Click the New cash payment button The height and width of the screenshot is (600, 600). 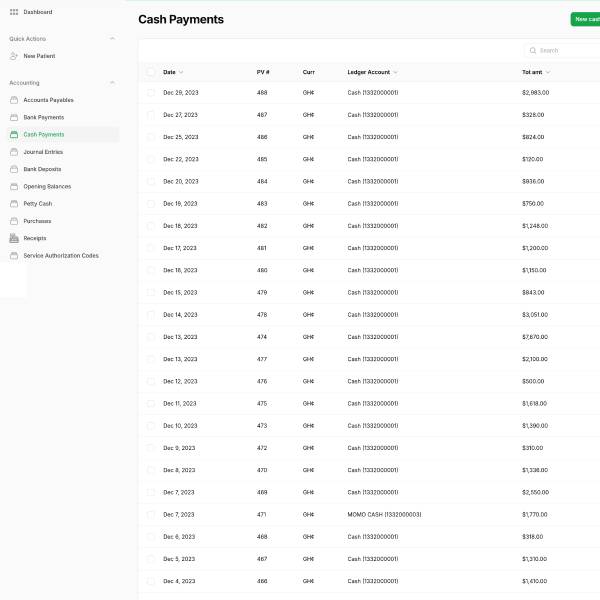pyautogui.click(x=585, y=19)
